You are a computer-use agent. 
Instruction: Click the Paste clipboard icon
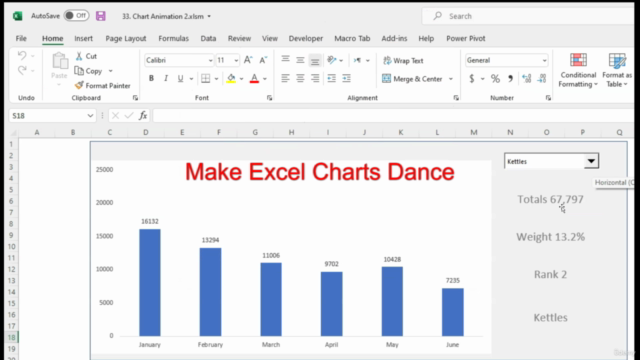pos(60,62)
